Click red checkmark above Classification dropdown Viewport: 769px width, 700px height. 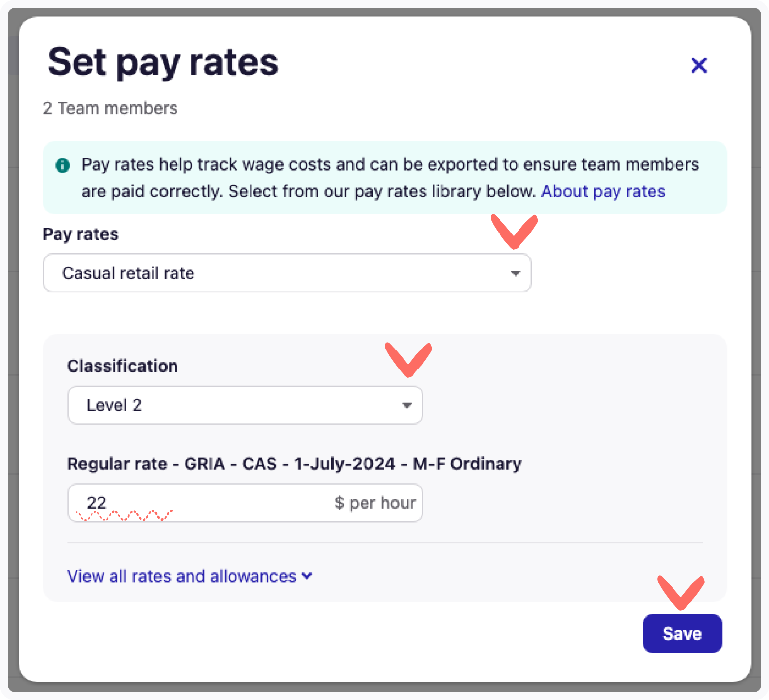[408, 359]
